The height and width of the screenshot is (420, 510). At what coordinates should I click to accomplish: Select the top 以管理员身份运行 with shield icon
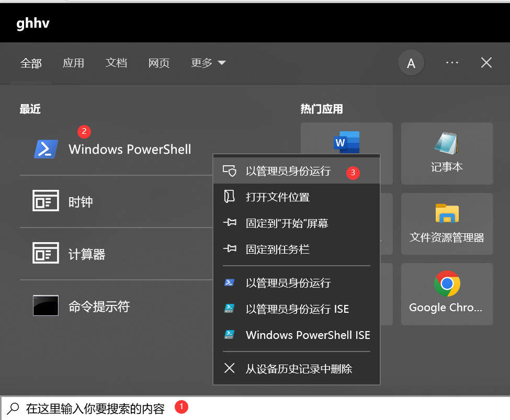[x=296, y=171]
